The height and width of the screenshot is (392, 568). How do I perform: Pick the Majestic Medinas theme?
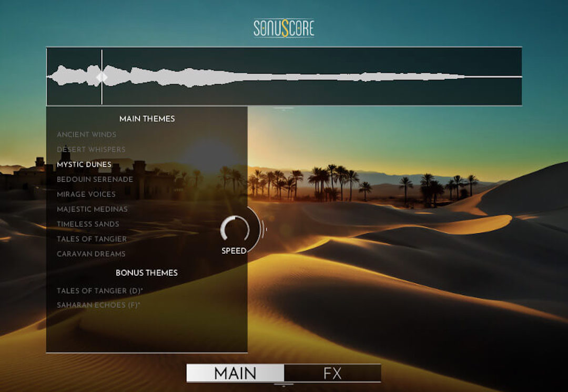pyautogui.click(x=92, y=209)
